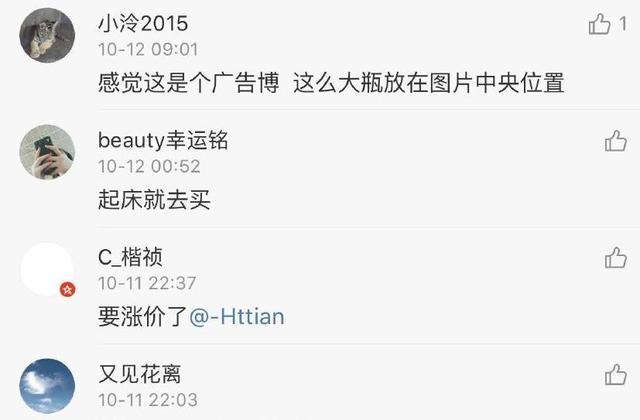Open C_楷祯's blank avatar
The width and height of the screenshot is (640, 420).
click(x=47, y=269)
